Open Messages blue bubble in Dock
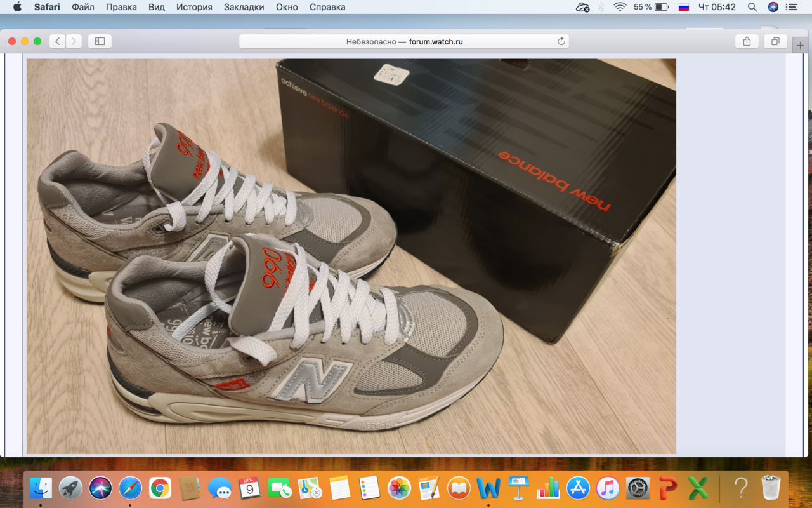Screen dimensions: 812x508 click(x=220, y=488)
